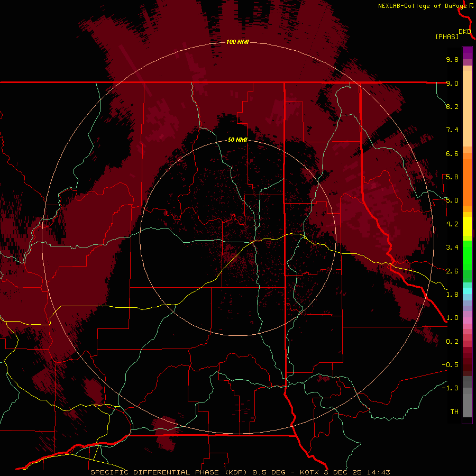Click the purple swatch atop the color bar
The width and height of the screenshot is (476, 476).
[x=467, y=53]
